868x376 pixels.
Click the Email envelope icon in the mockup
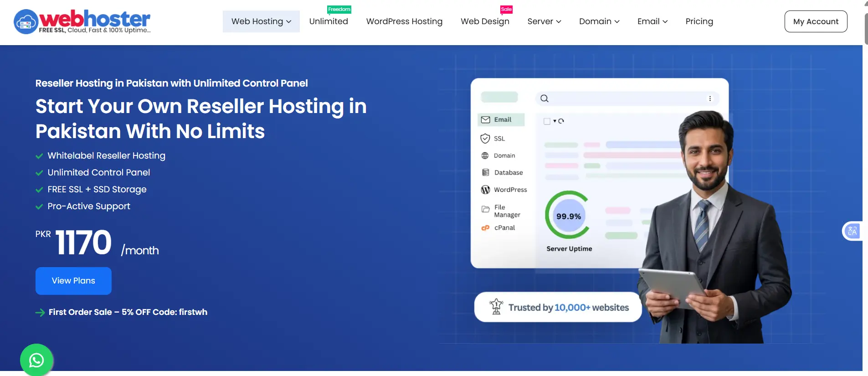[x=486, y=119]
